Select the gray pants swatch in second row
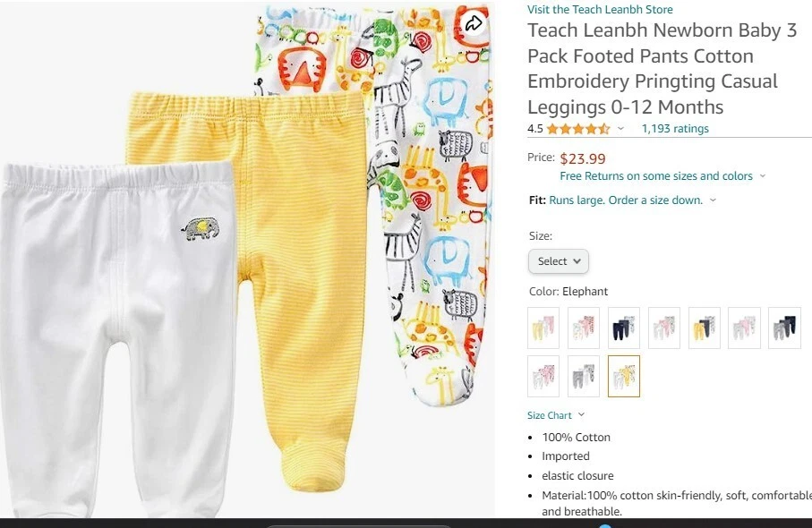This screenshot has width=812, height=528. click(x=584, y=377)
